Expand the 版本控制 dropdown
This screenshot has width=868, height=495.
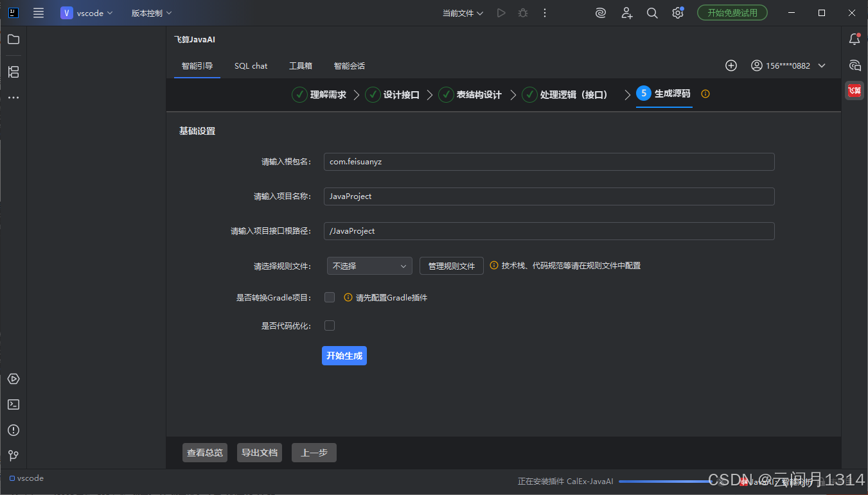(152, 13)
